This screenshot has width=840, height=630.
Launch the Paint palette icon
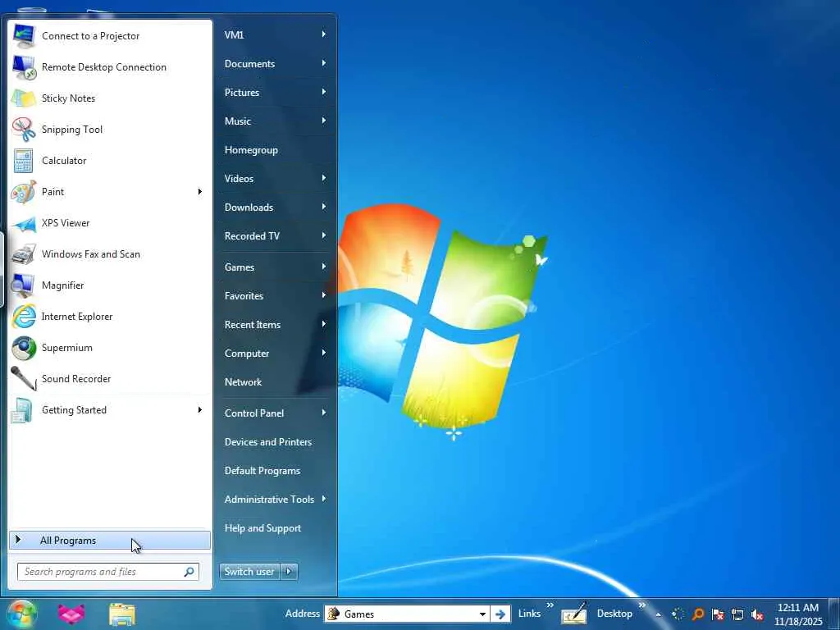point(24,192)
